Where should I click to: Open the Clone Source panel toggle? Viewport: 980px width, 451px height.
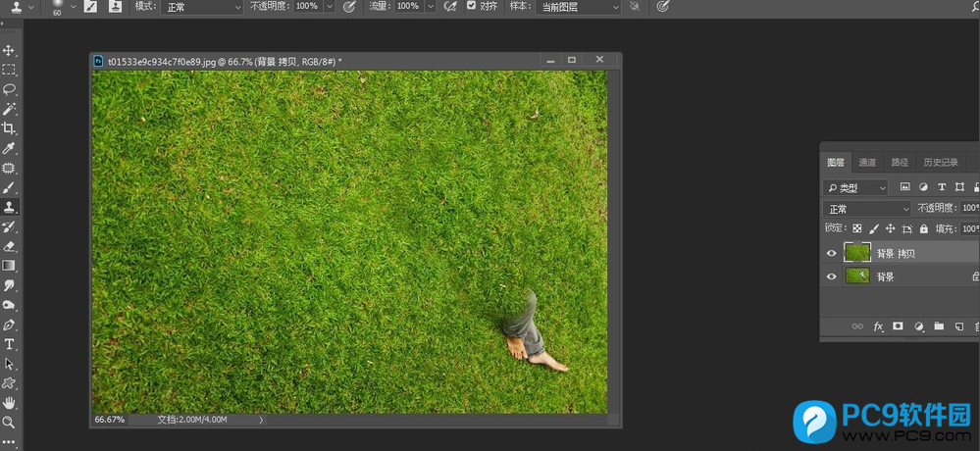coord(115,6)
